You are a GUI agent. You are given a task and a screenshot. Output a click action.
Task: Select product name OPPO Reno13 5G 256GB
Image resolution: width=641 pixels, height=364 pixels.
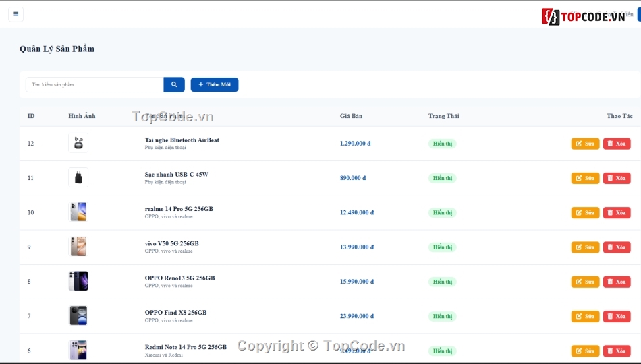180,278
